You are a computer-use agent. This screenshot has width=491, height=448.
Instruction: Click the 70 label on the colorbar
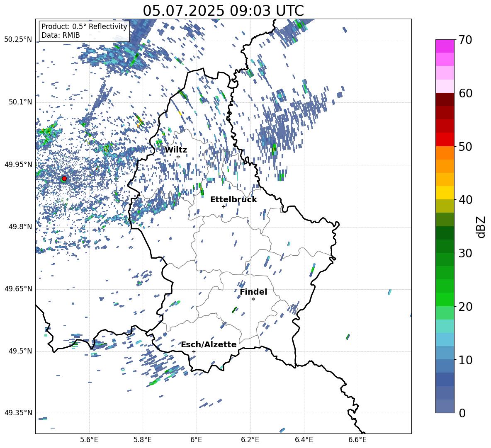(465, 40)
